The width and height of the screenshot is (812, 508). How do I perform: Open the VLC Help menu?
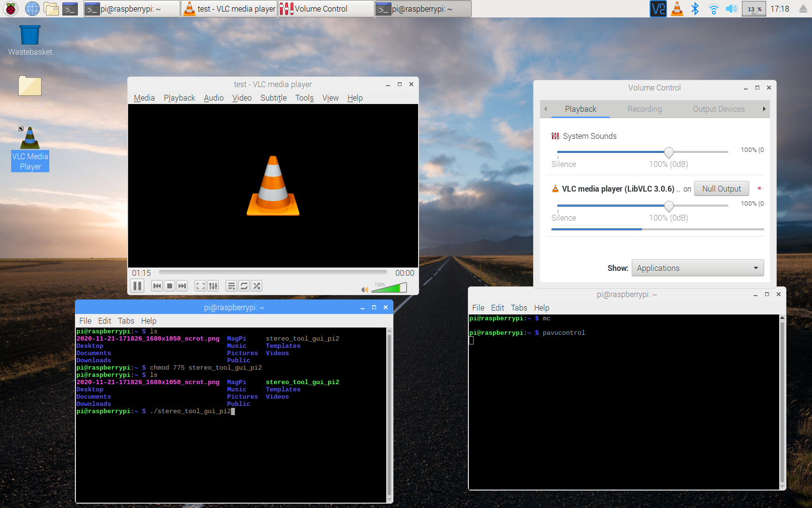point(355,98)
